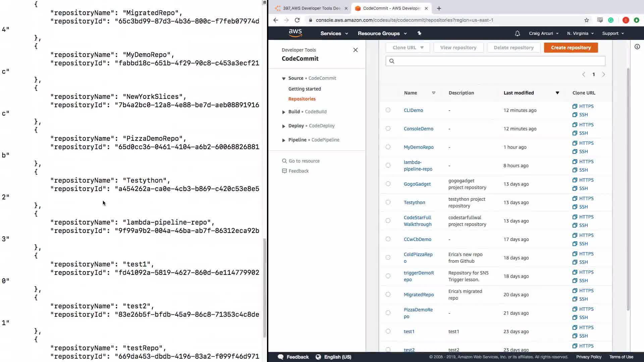
Task: Click the info panel icon
Action: click(637, 47)
